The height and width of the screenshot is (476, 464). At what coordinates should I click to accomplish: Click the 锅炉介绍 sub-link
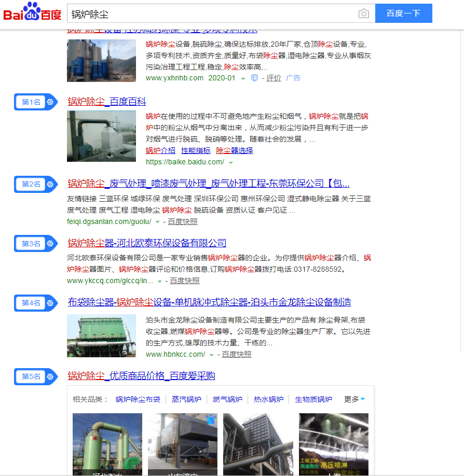(x=160, y=150)
